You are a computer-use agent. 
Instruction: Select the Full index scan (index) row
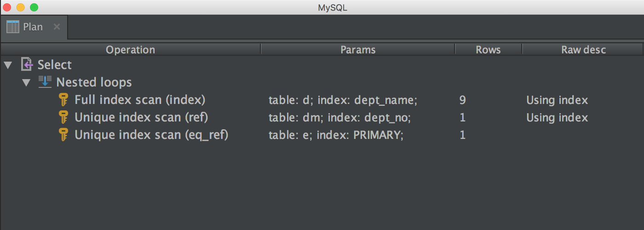click(x=322, y=100)
